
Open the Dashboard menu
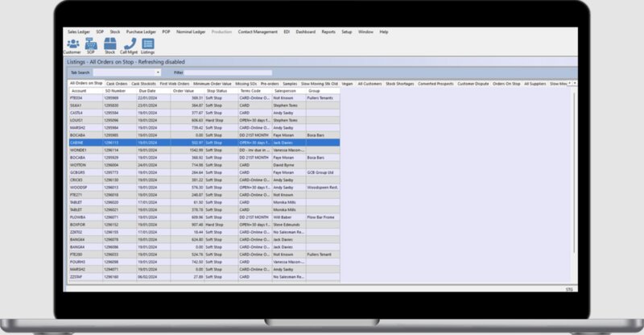306,31
